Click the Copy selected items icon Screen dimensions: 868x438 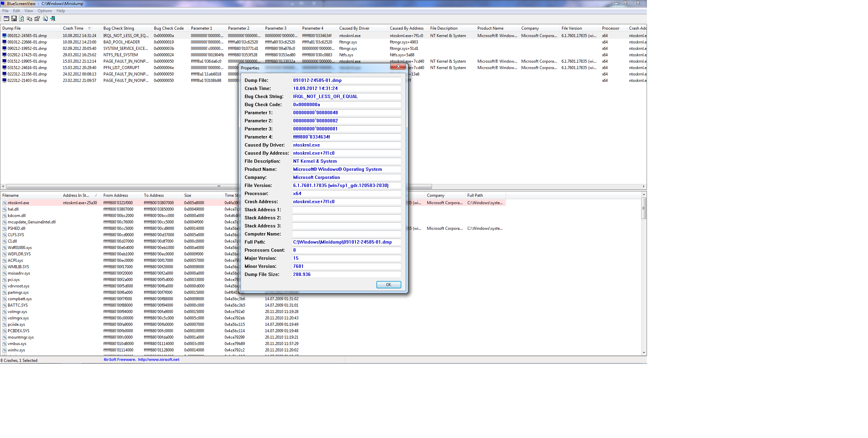pos(29,19)
